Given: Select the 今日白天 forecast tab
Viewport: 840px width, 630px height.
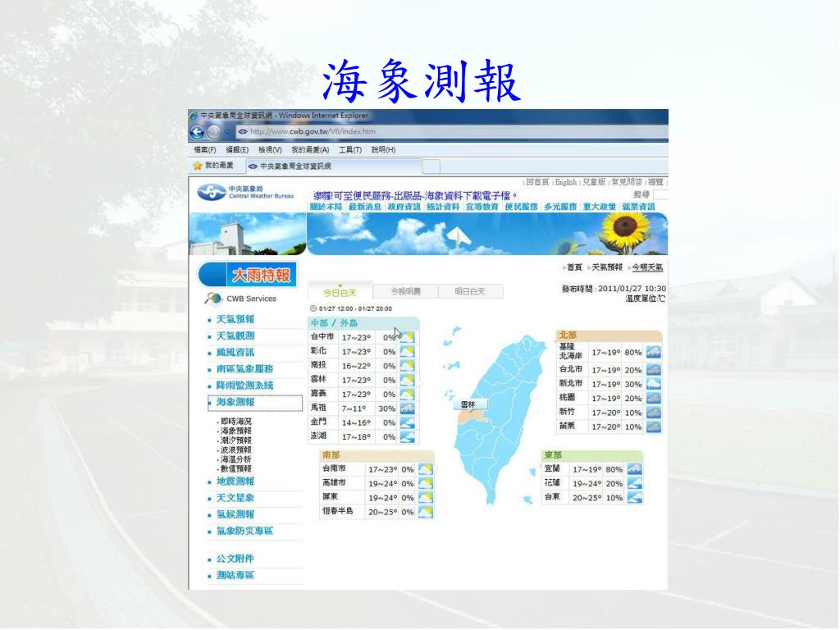Looking at the screenshot, I should 340,292.
